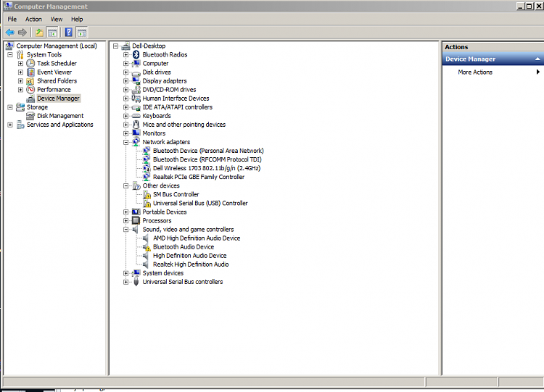544x392 pixels.
Task: Click the SM Bus Controller warning icon
Action: pos(147,194)
